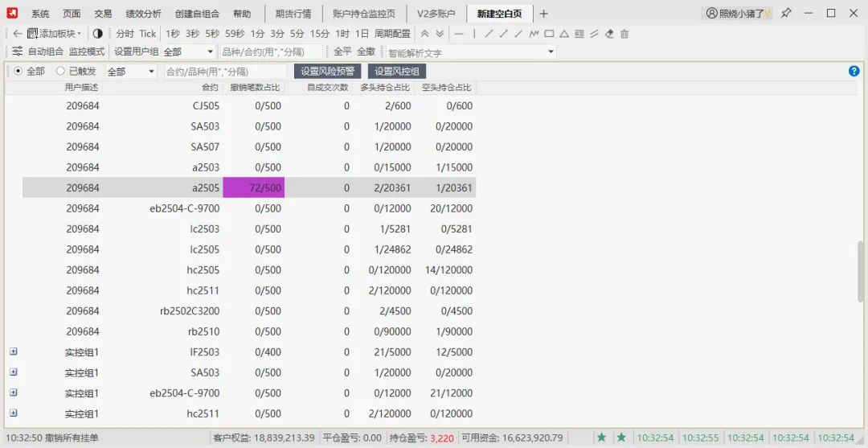Toggle the black-white contrast theme icon
The image size is (868, 448).
click(x=98, y=34)
